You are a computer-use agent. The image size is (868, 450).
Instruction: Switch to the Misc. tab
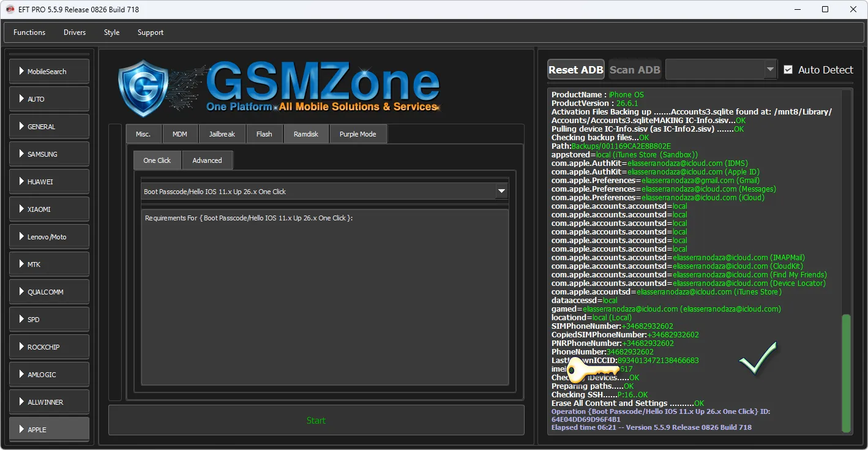pyautogui.click(x=143, y=134)
